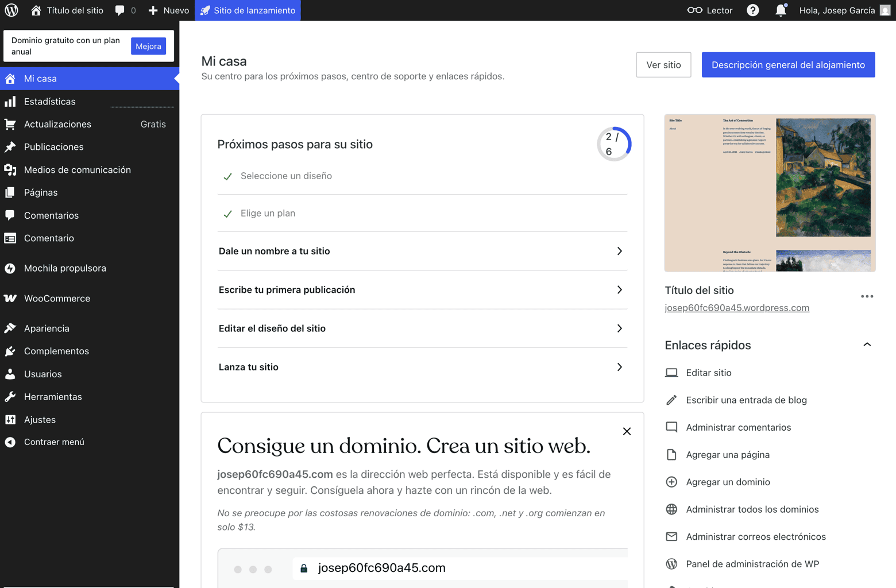Click the Lector glasses icon
The image size is (896, 588).
[694, 10]
